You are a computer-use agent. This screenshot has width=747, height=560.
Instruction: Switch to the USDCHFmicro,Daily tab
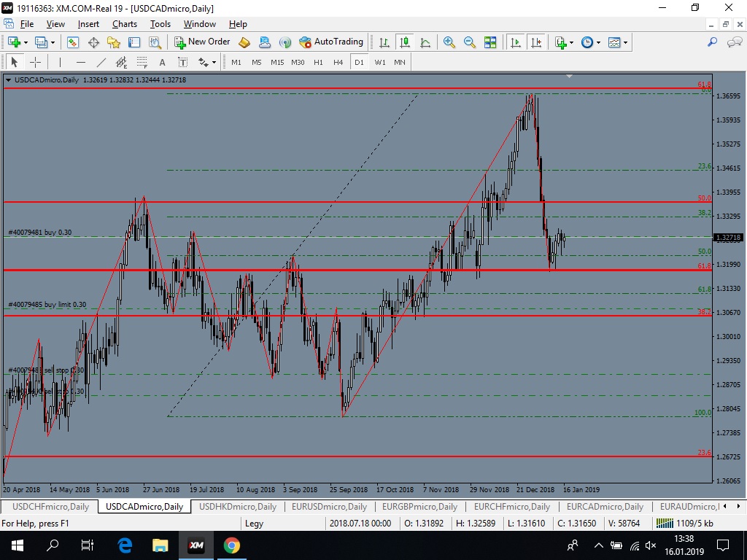click(50, 507)
